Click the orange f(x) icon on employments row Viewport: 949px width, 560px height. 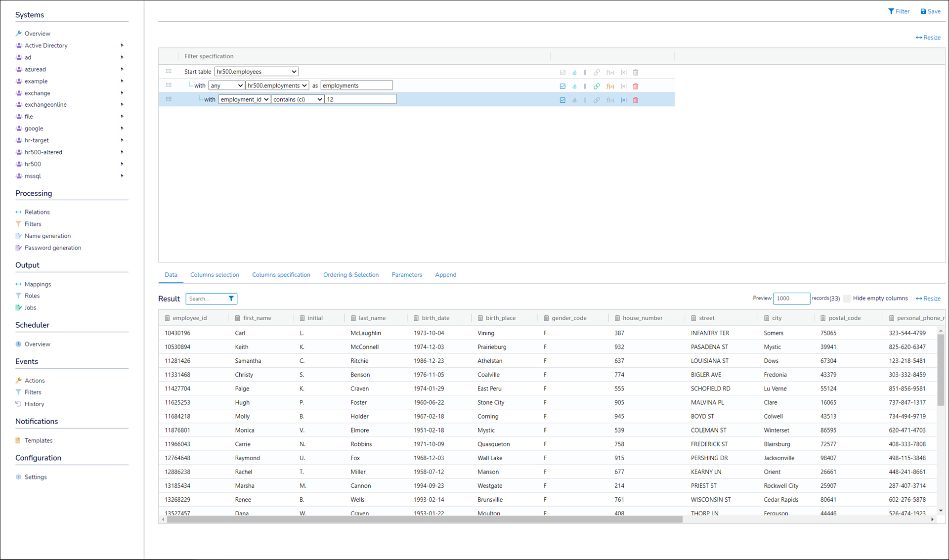point(610,86)
